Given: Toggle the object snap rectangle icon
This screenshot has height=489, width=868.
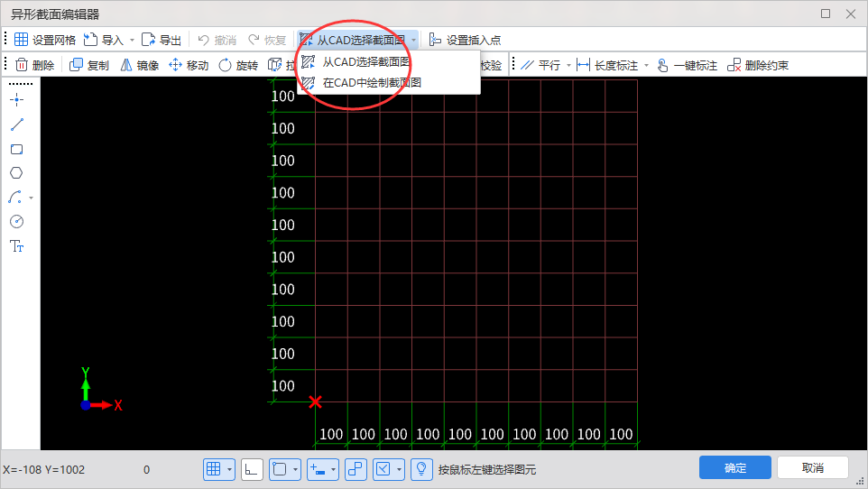Looking at the screenshot, I should click(280, 470).
